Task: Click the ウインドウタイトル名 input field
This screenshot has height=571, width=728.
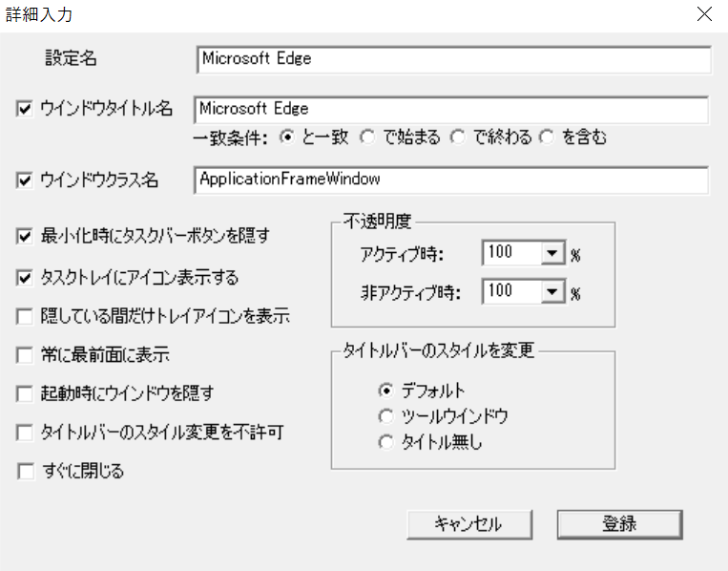Action: click(x=450, y=110)
